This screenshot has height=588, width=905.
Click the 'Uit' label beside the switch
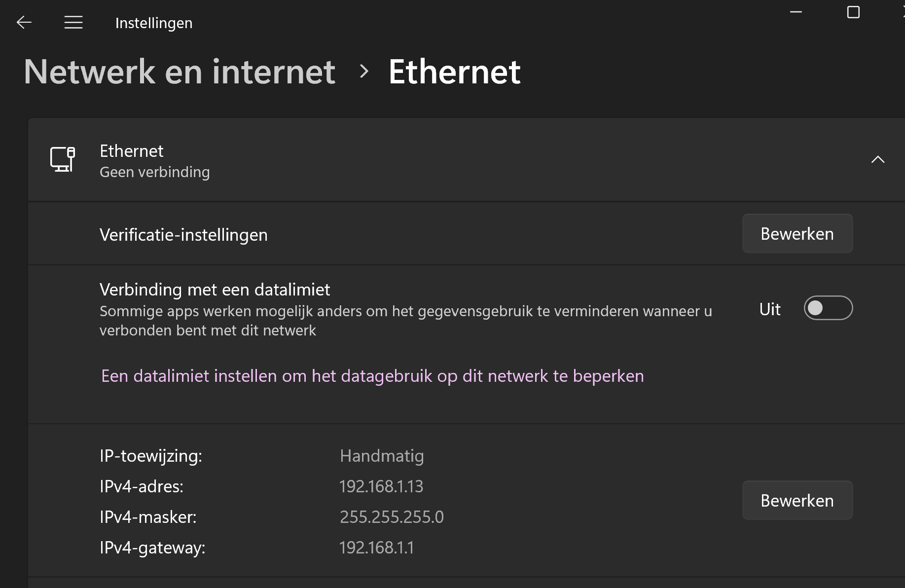click(x=770, y=309)
